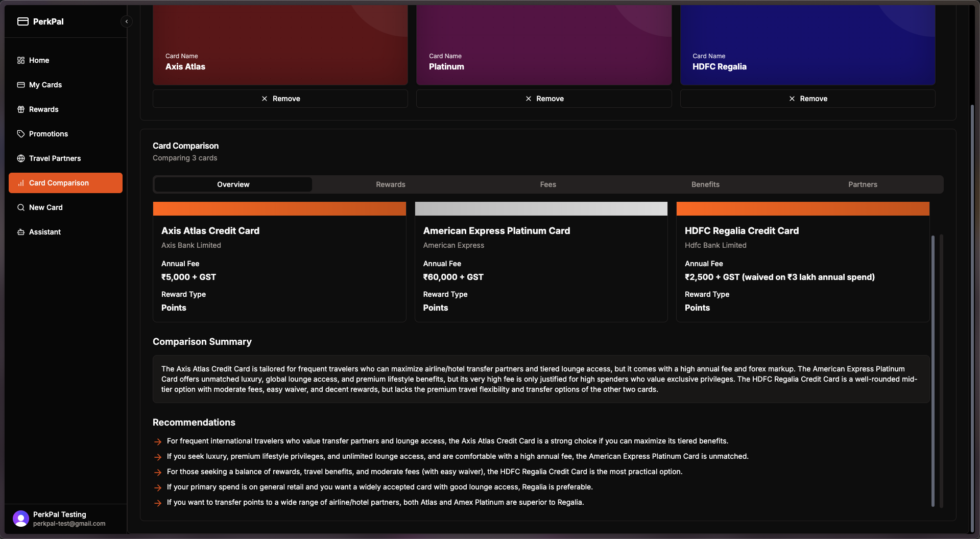Select the HDFC Regalia card thumbnail
The height and width of the screenshot is (539, 980).
pyautogui.click(x=808, y=45)
